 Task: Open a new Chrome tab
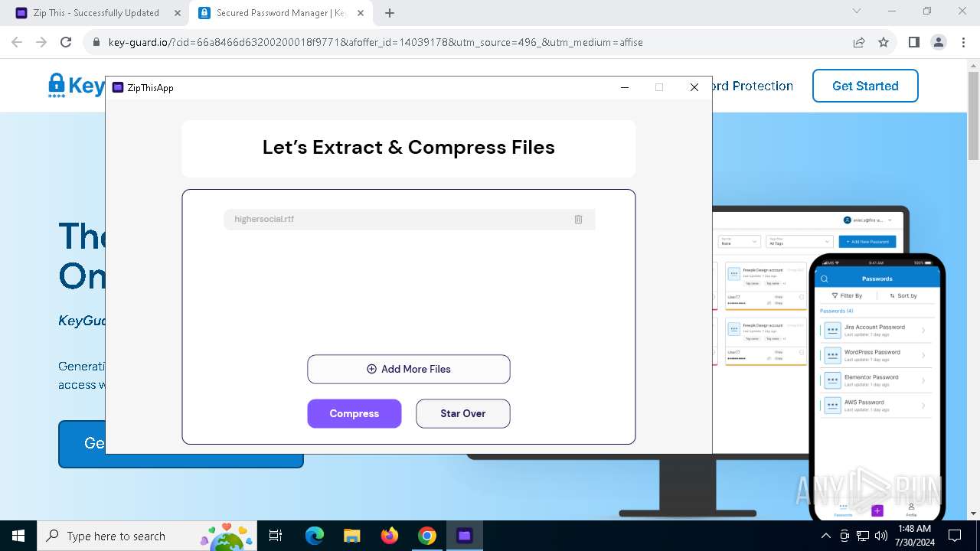click(390, 13)
